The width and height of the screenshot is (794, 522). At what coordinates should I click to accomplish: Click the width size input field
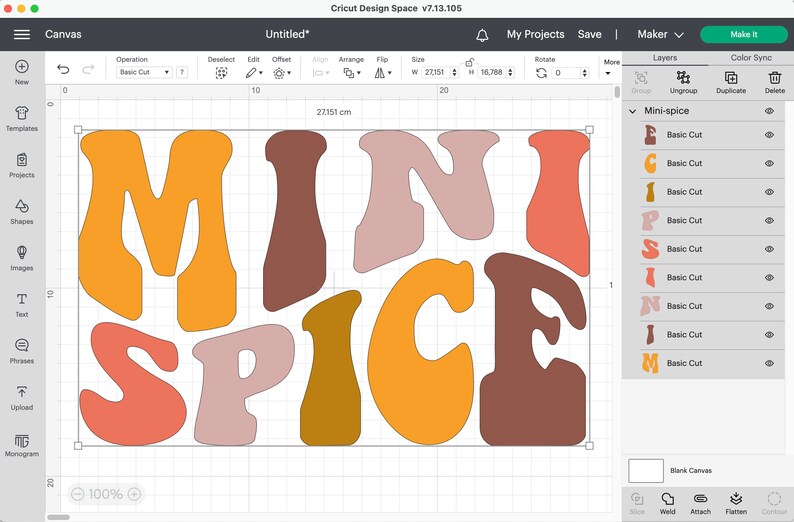[436, 72]
